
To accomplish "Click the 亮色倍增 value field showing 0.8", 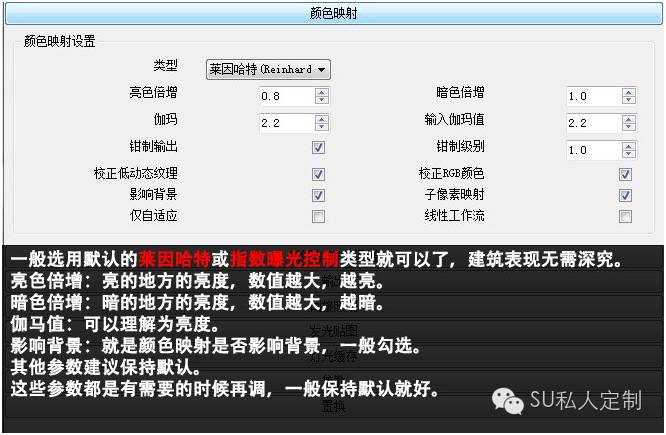I will point(286,96).
